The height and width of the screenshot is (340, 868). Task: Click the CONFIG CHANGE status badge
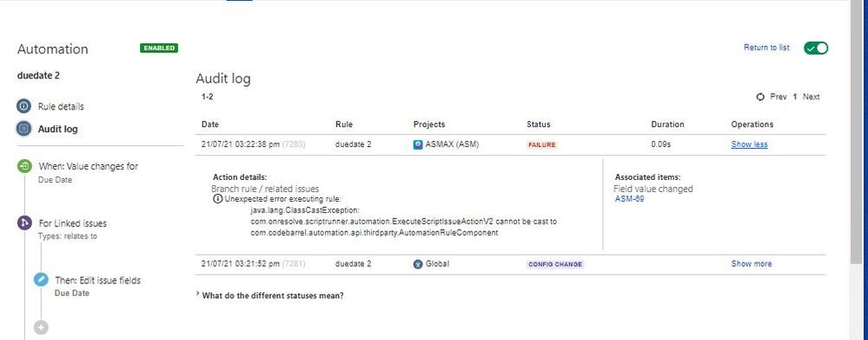tap(555, 264)
